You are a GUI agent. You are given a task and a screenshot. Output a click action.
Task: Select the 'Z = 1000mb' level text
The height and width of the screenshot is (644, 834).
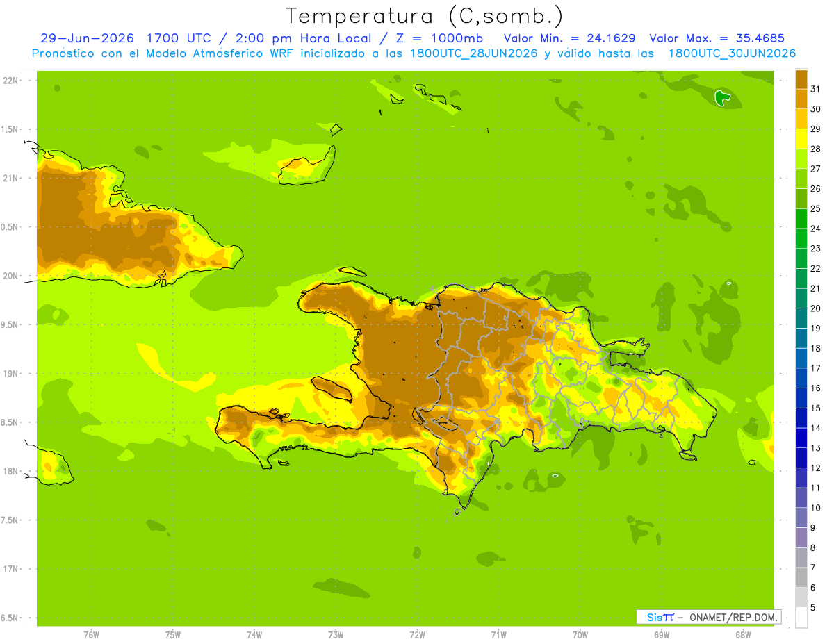[438, 38]
